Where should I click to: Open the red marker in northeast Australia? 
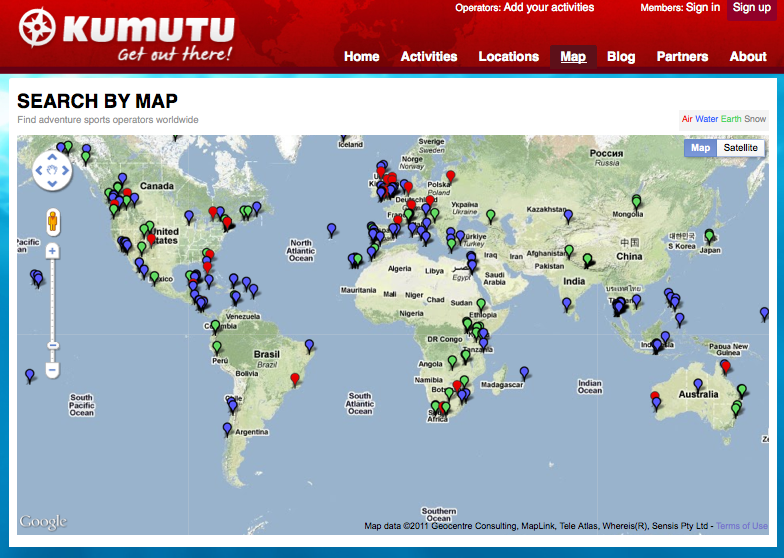tap(726, 368)
